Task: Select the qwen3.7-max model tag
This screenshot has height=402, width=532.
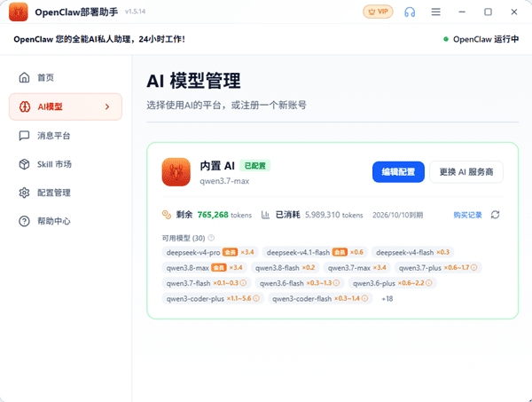Action: coord(357,267)
